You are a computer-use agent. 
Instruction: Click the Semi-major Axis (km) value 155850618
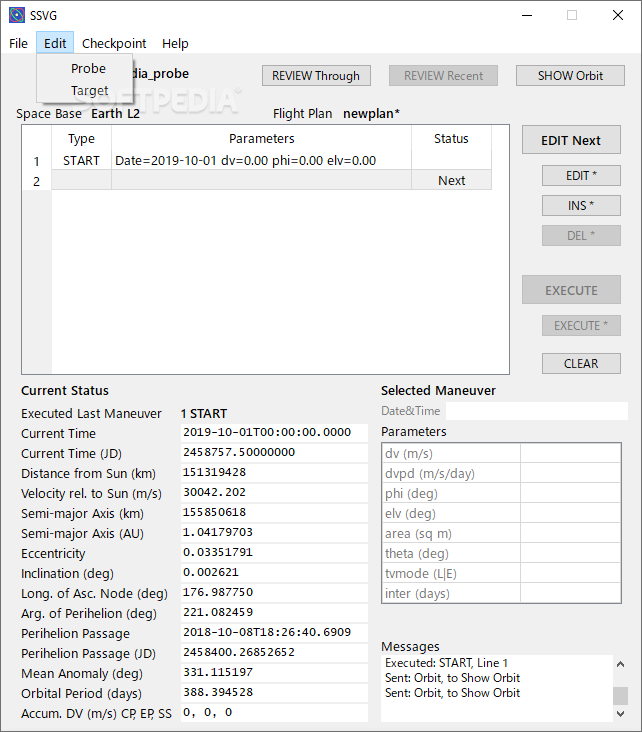tap(274, 513)
